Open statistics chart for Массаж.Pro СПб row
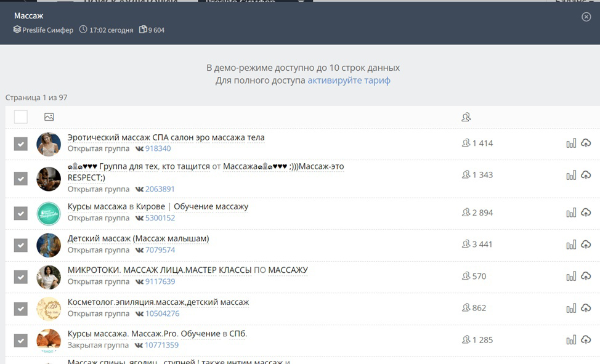600x364 pixels. tap(571, 340)
